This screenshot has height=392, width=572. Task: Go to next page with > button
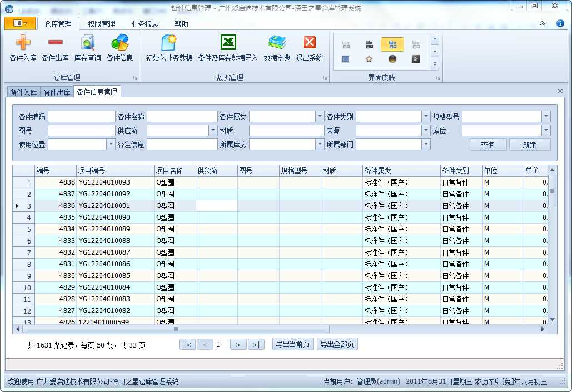(x=238, y=345)
